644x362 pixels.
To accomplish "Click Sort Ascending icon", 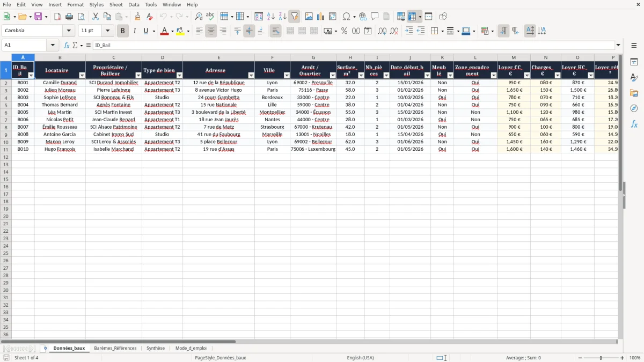I will coord(271,17).
